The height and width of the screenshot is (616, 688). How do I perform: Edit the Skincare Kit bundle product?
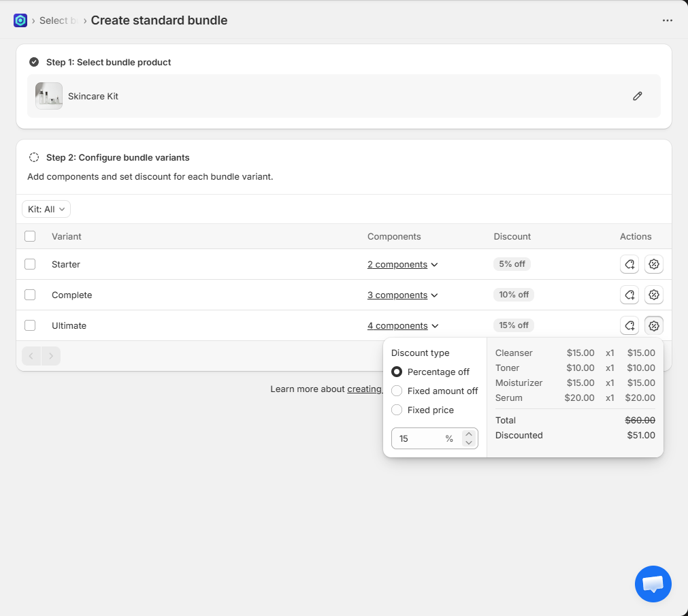[637, 96]
